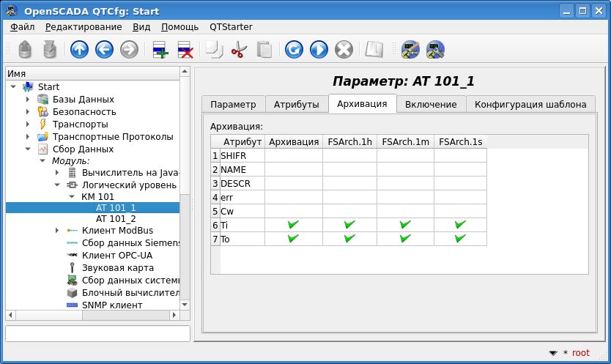Click the Add item toolbar icon

pos(160,50)
